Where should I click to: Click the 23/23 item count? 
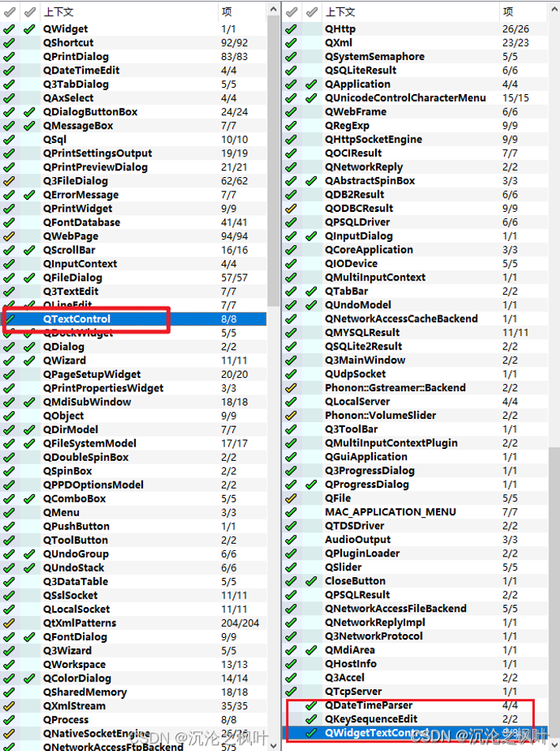516,43
